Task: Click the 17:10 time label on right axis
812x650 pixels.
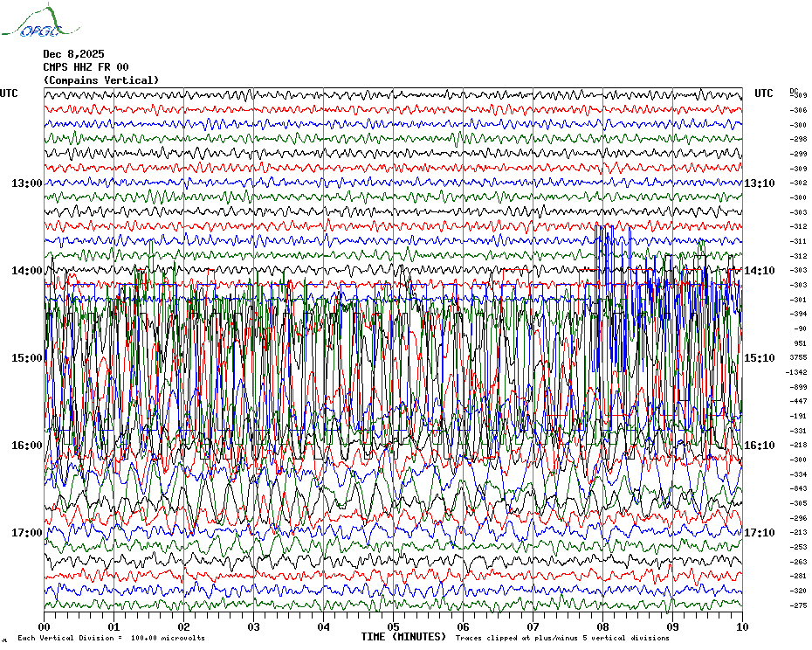Action: 758,533
